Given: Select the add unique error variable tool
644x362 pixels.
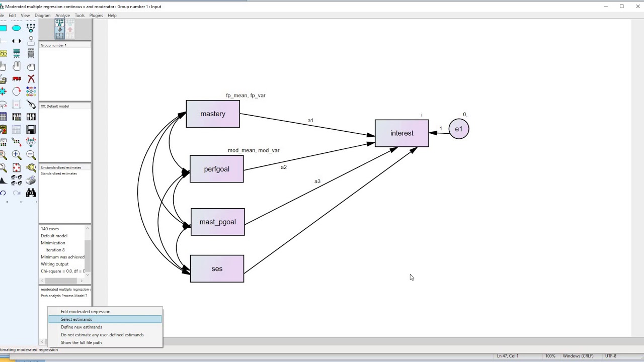Looking at the screenshot, I should [31, 41].
